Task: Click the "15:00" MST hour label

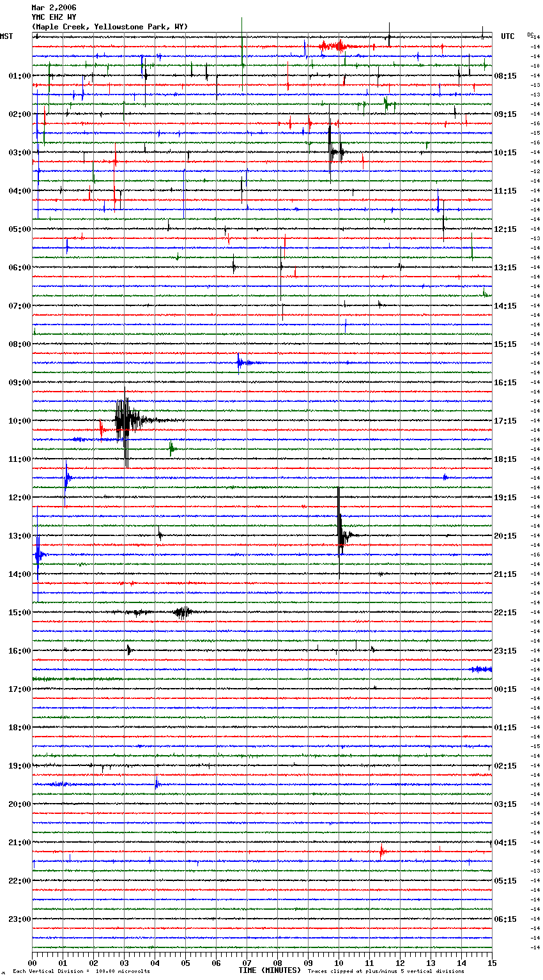Action: tap(20, 613)
